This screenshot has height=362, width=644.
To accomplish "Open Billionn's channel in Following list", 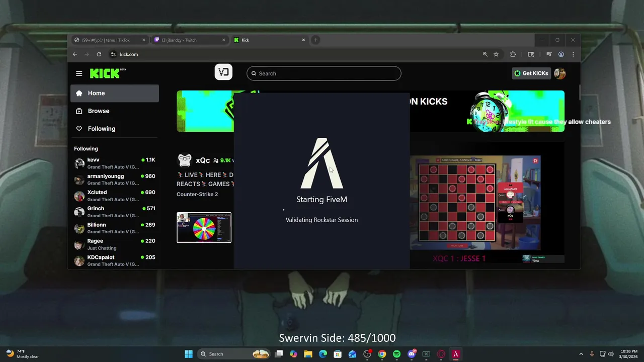I will [115, 228].
